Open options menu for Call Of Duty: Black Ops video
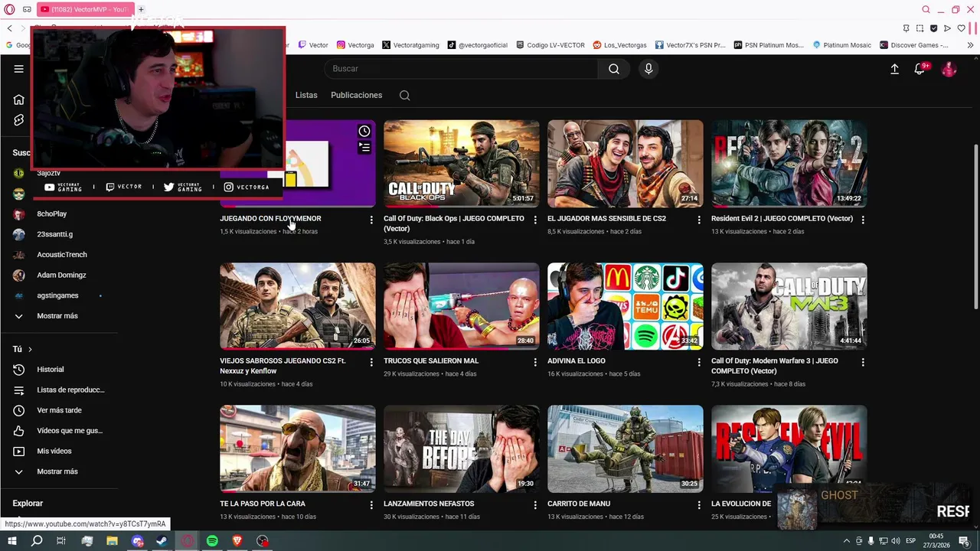Screen dimensions: 980x551 535,220
